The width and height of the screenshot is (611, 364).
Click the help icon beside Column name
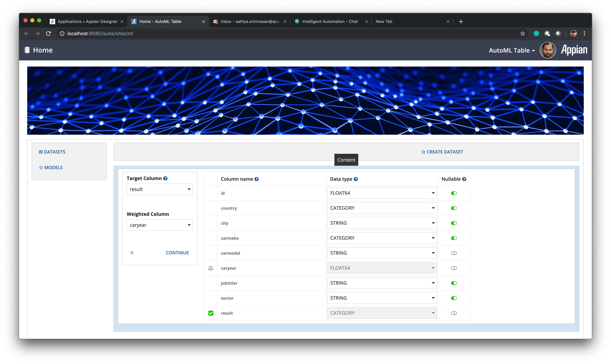tap(256, 179)
